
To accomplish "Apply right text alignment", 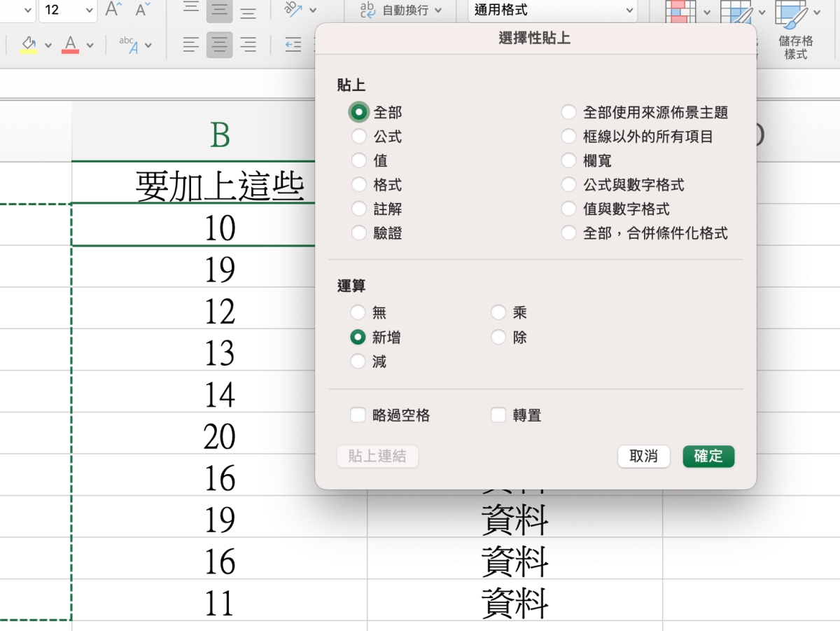I will tap(248, 46).
